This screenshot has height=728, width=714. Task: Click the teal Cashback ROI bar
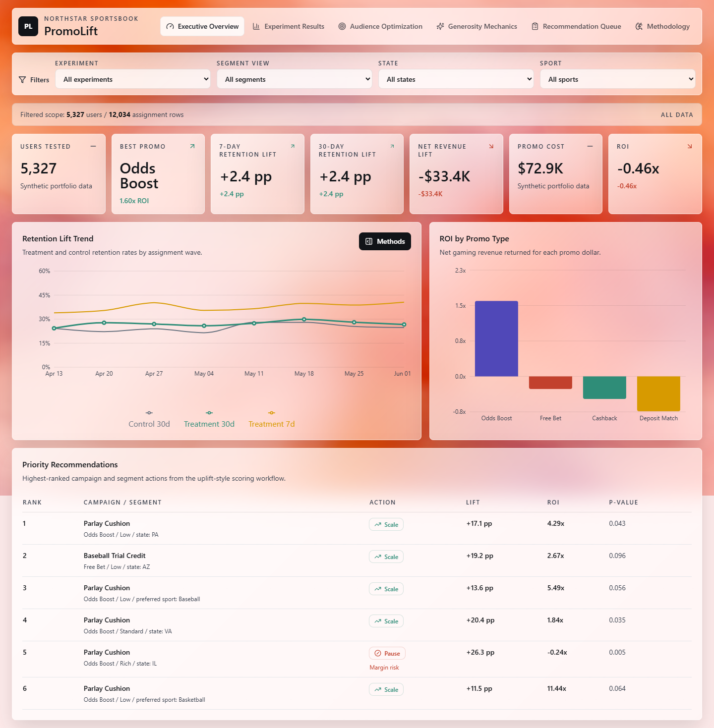[x=604, y=388]
